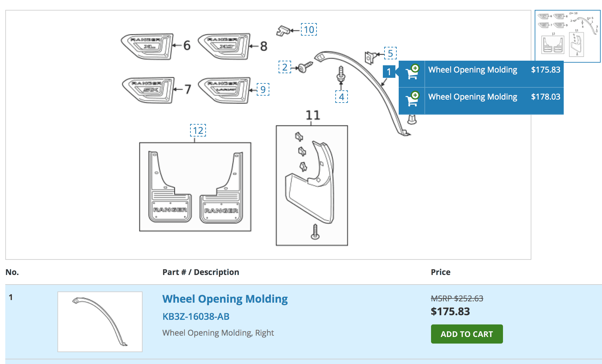Open part number KB3Z-16038-AB link
Viewport: 602px width, 364px height.
click(x=196, y=317)
